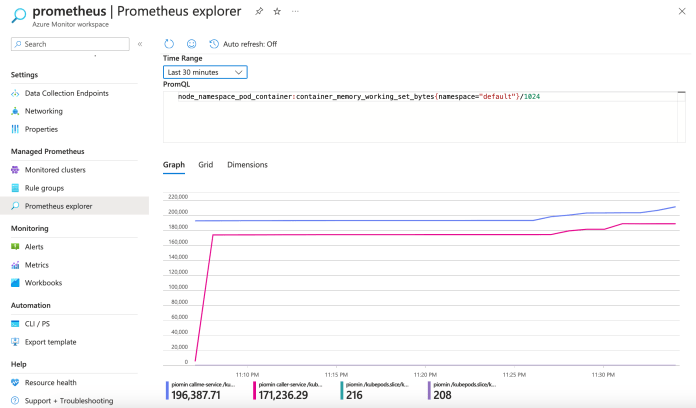Click the legend value 171,236.29
Viewport: 696px width, 408px height.
point(283,395)
